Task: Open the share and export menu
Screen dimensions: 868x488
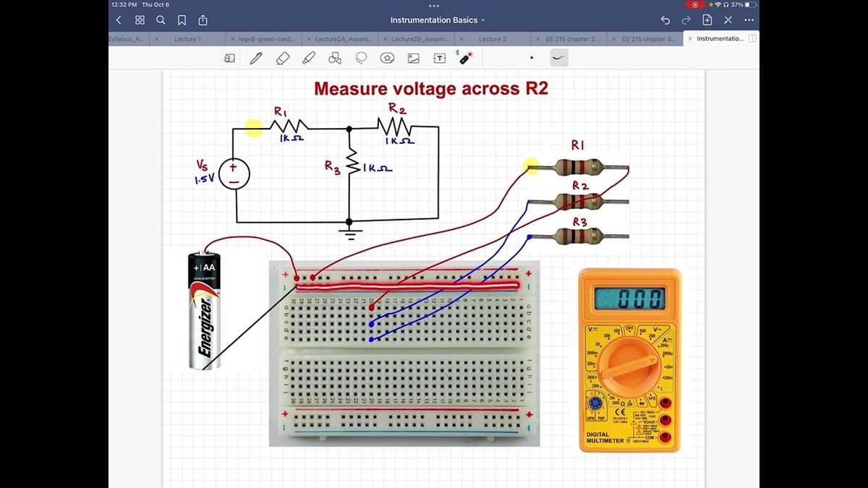Action: 203,20
